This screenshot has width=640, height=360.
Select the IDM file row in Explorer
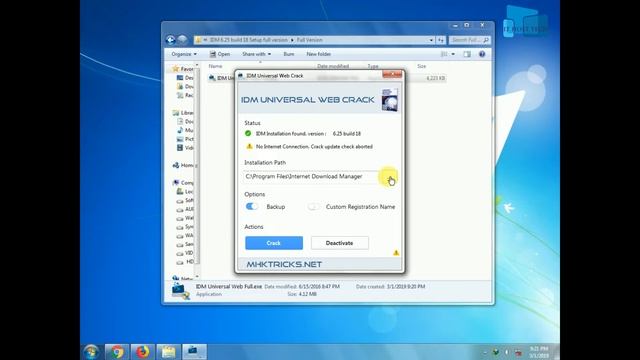pos(327,78)
